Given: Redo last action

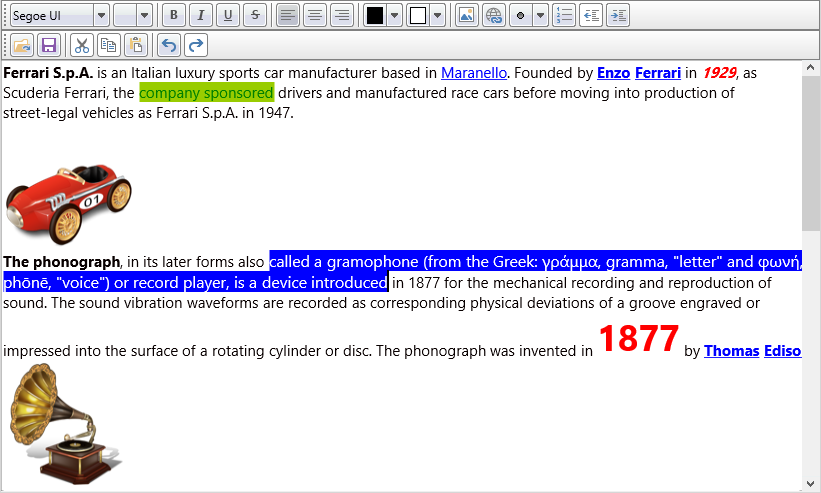Looking at the screenshot, I should click(196, 45).
